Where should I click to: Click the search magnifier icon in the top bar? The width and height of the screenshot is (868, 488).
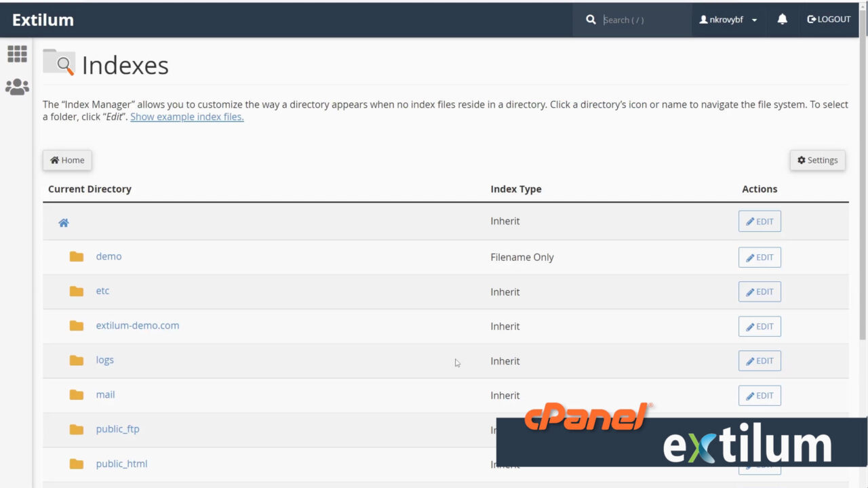590,20
